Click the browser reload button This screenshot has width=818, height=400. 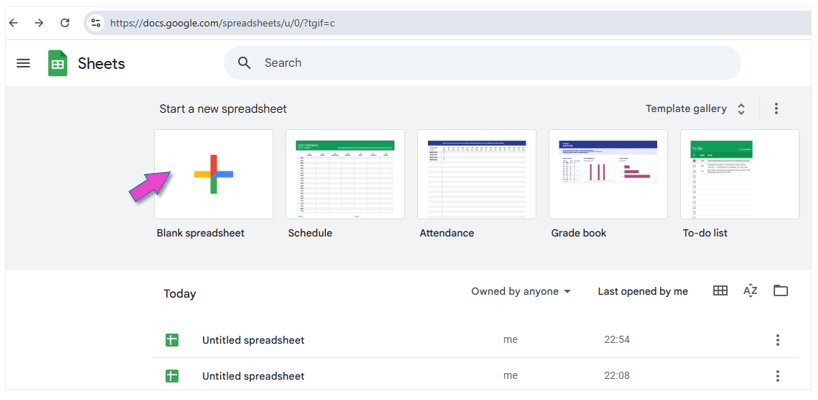coord(65,22)
